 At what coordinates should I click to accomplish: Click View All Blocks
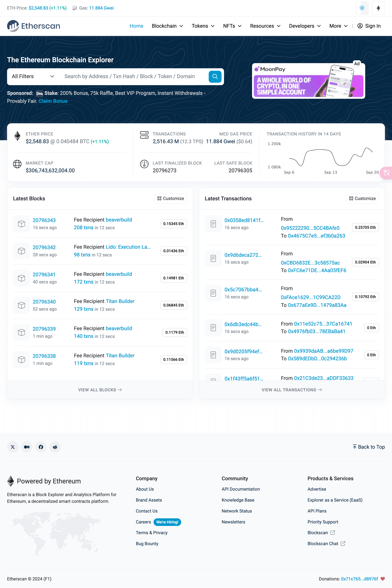click(x=100, y=390)
